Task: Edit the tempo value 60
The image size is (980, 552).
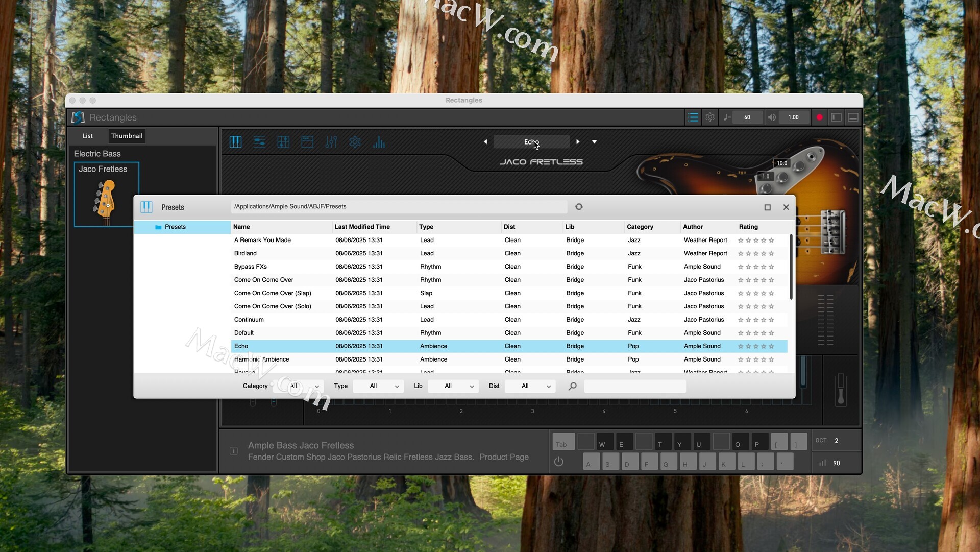Action: 747,117
